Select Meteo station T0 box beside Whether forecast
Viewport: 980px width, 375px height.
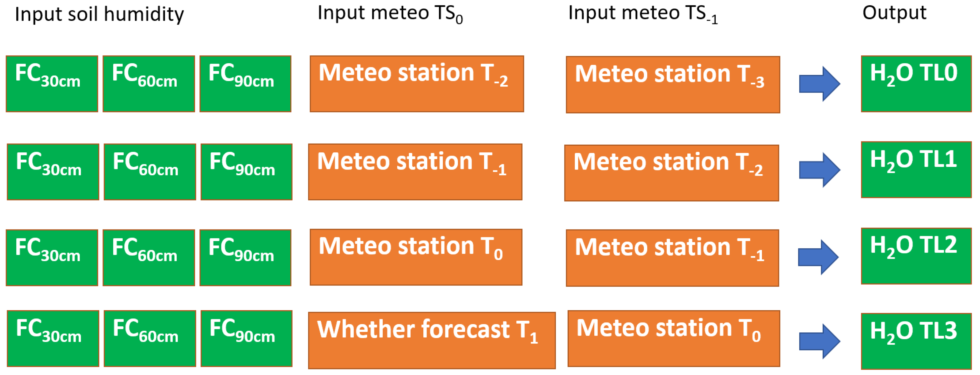pos(673,339)
